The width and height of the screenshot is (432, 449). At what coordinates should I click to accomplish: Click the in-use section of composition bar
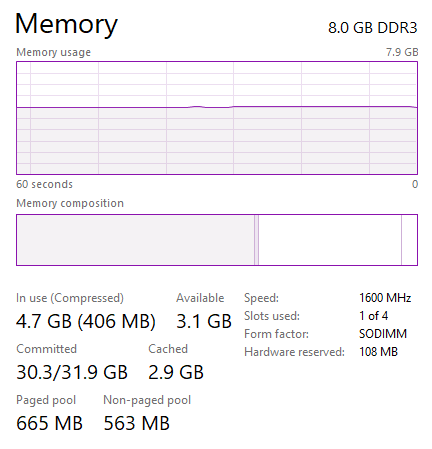click(136, 240)
